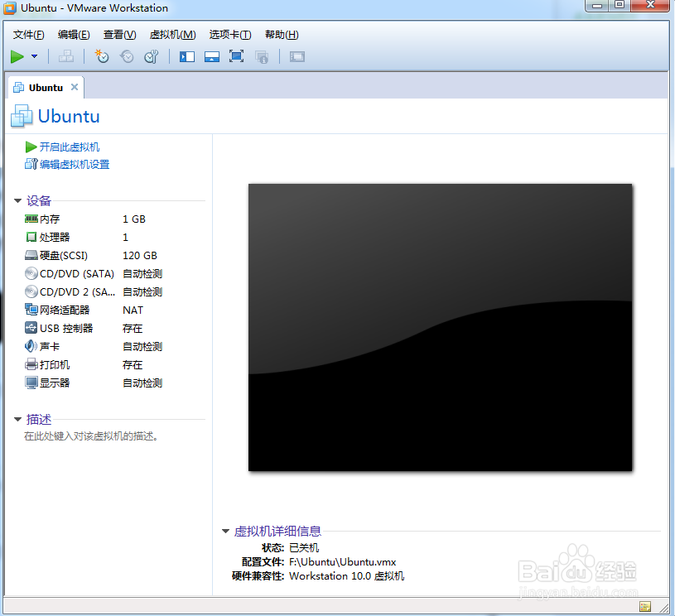Click the 内存 memory device icon

tap(31, 219)
